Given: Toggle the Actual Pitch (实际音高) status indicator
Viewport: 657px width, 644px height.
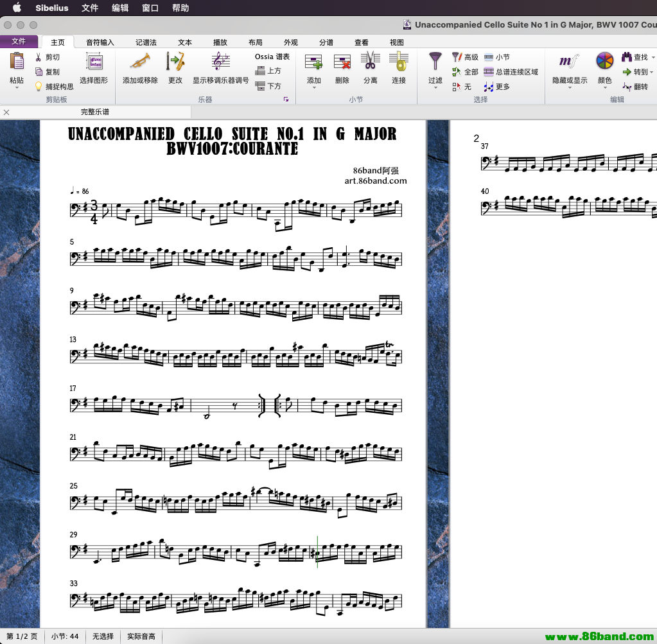Looking at the screenshot, I should pyautogui.click(x=141, y=636).
